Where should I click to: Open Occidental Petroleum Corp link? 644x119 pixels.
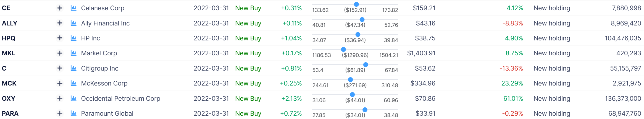(120, 99)
